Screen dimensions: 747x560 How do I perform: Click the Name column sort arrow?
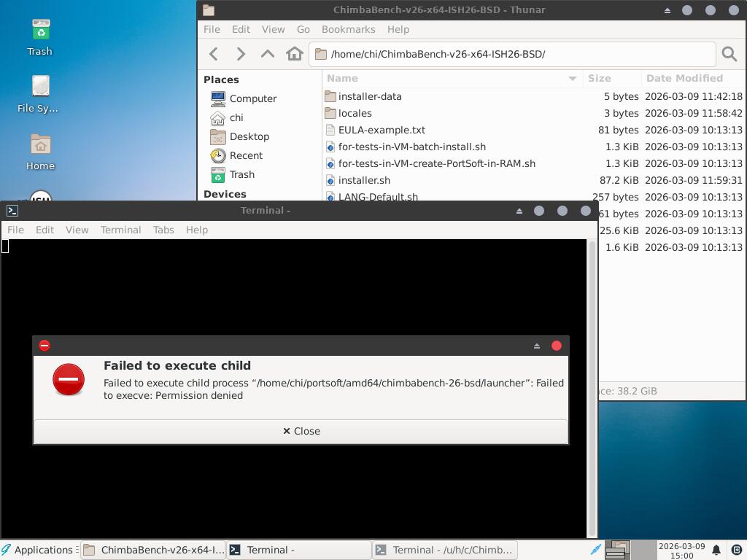click(x=573, y=79)
